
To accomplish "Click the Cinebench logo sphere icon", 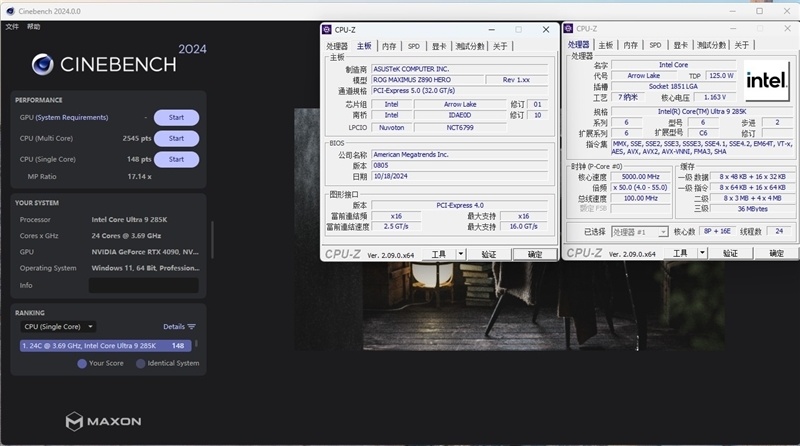I will (42, 65).
